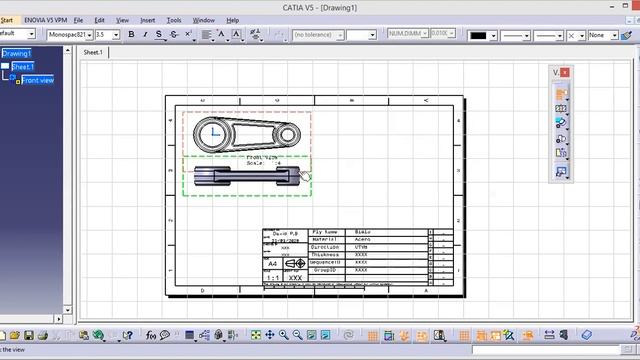This screenshot has height=360, width=640.
Task: Click the Fit All In icon
Action: [x=256, y=335]
